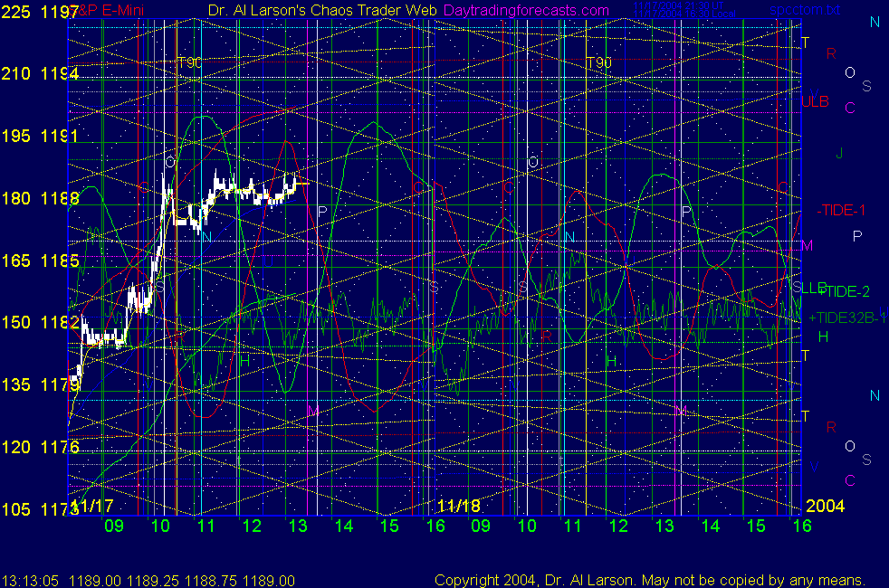The height and width of the screenshot is (588, 889).
Task: Click the green "LLB" band label
Action: coord(814,289)
